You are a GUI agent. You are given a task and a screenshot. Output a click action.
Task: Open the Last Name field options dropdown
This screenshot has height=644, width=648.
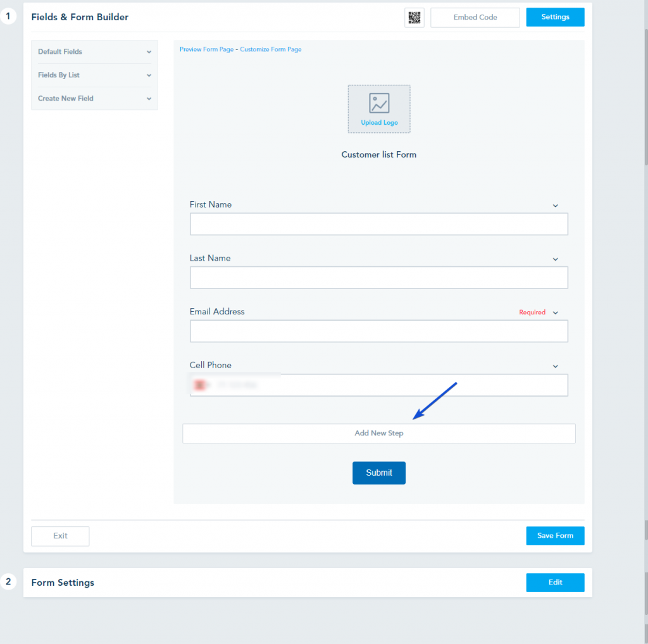[x=555, y=259]
